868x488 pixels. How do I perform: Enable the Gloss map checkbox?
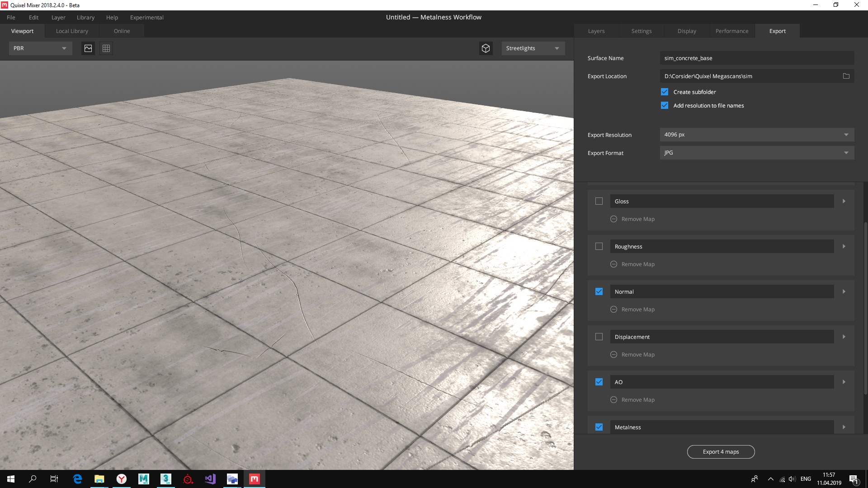[599, 201]
